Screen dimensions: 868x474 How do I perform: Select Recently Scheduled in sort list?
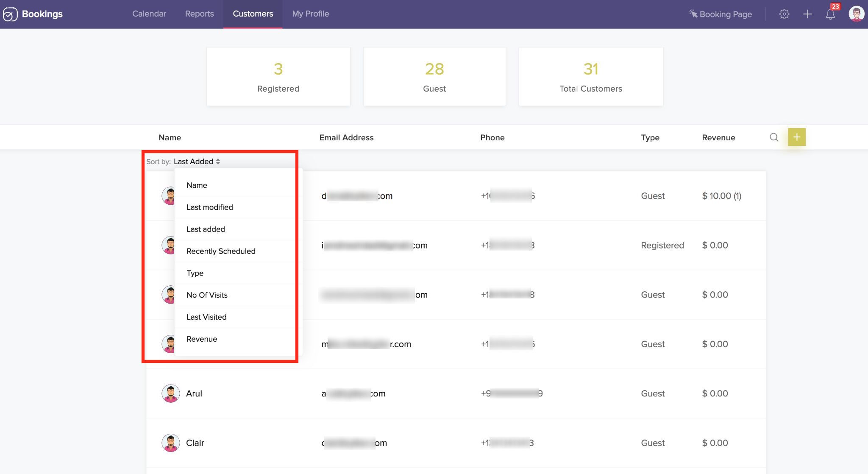[x=221, y=251]
